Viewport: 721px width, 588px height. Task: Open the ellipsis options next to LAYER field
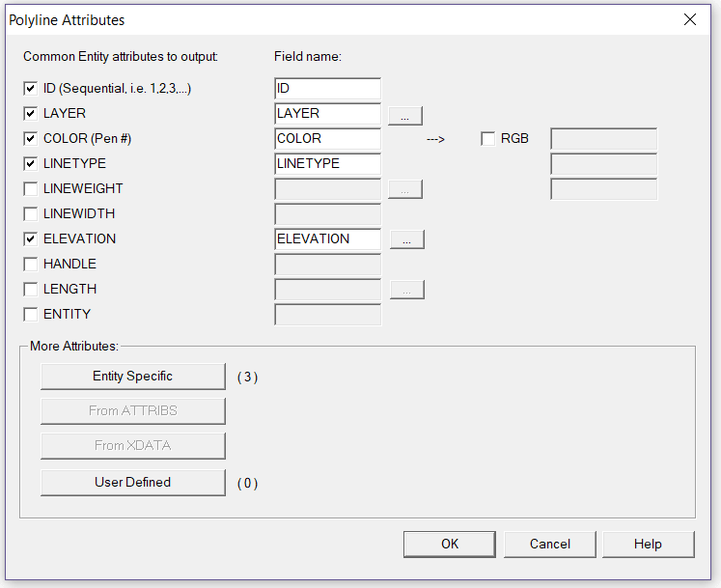pyautogui.click(x=405, y=116)
